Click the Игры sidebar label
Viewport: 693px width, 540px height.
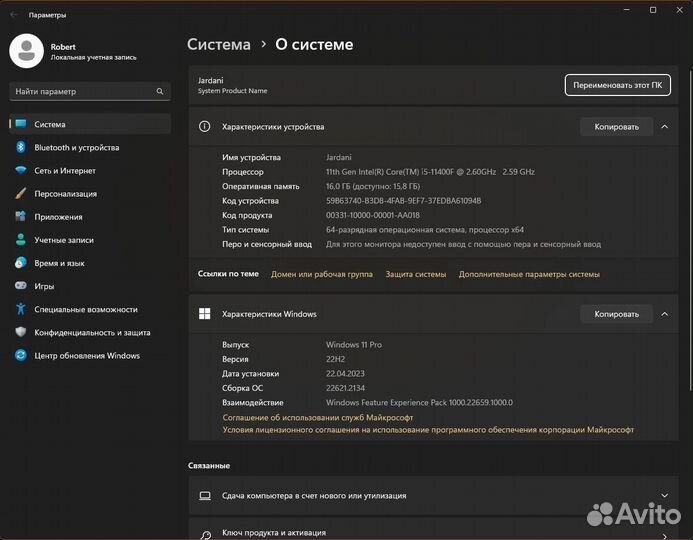(x=44, y=286)
